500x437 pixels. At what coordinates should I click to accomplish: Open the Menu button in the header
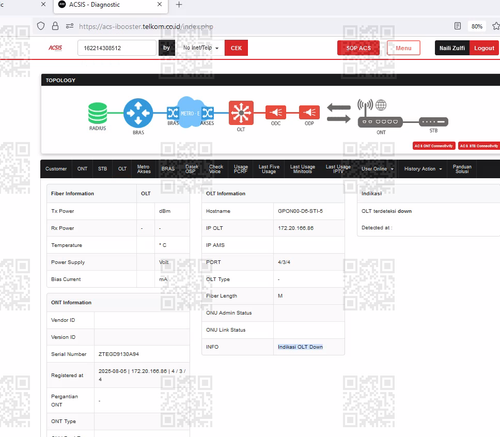pos(404,48)
